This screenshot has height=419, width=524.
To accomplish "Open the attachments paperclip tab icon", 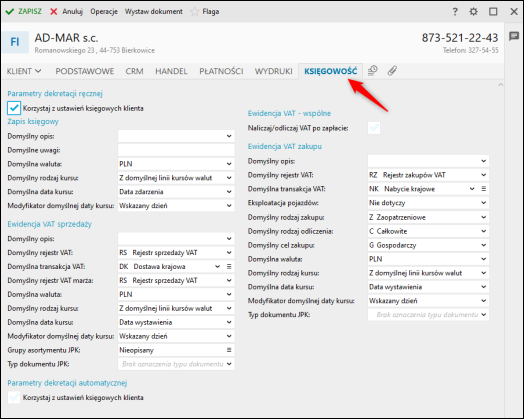I will pyautogui.click(x=392, y=71).
